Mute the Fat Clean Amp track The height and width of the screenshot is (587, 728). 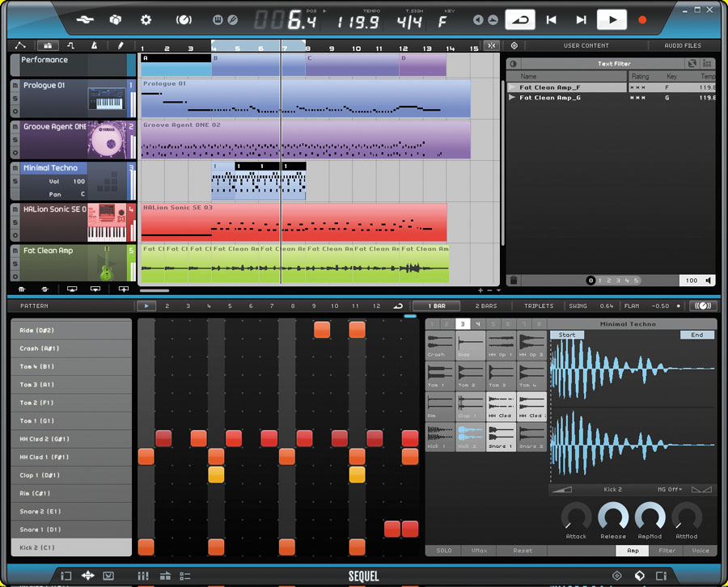(15, 251)
